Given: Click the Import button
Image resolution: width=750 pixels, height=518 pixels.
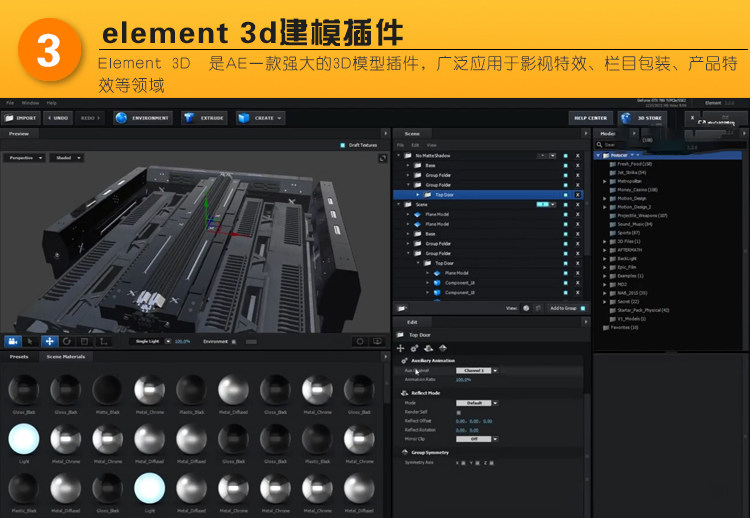Looking at the screenshot, I should 21,118.
